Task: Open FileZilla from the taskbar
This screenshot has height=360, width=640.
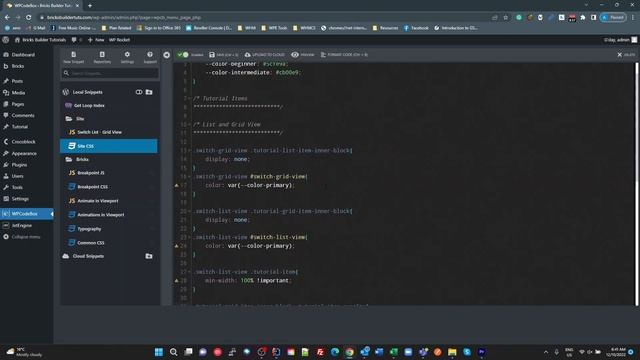Action: coord(320,352)
